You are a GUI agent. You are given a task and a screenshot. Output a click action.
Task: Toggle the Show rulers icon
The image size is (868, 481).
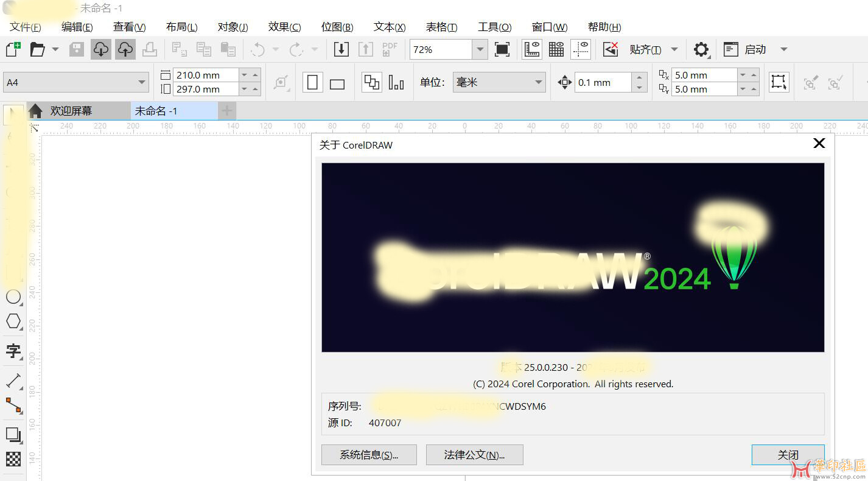532,49
